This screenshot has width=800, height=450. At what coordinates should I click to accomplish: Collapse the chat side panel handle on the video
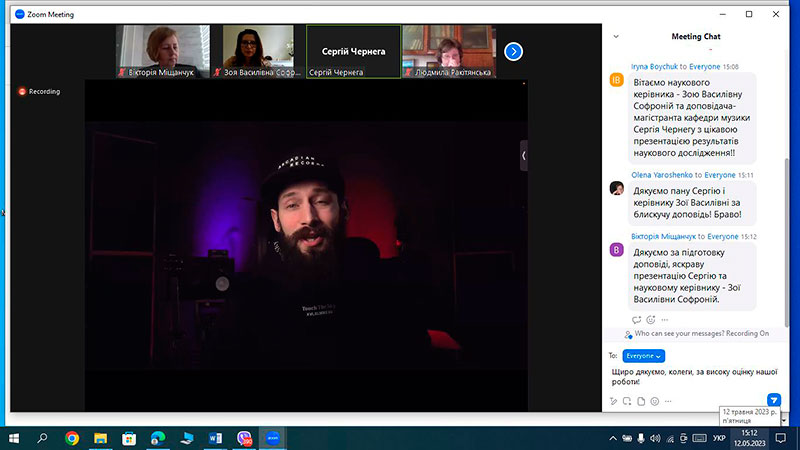tap(523, 156)
